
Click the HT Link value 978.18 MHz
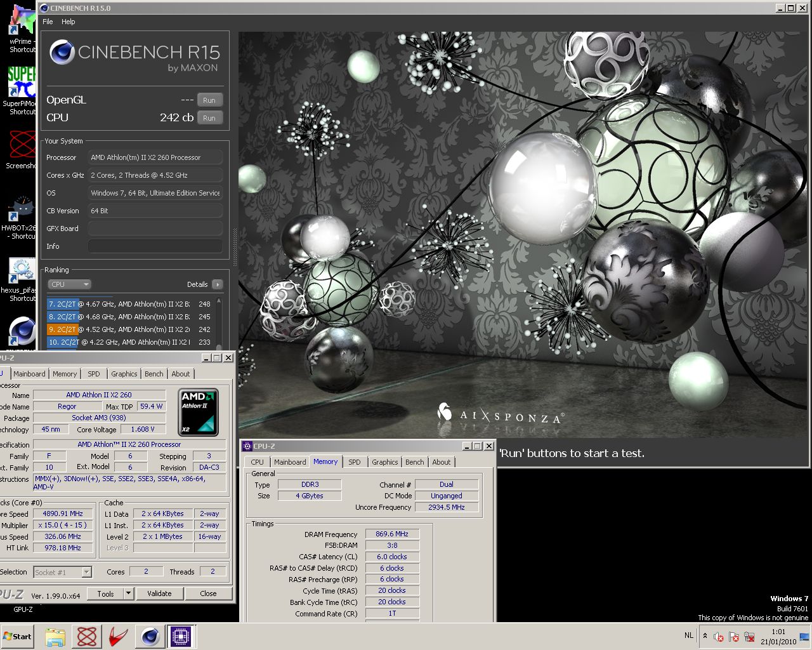pos(63,548)
